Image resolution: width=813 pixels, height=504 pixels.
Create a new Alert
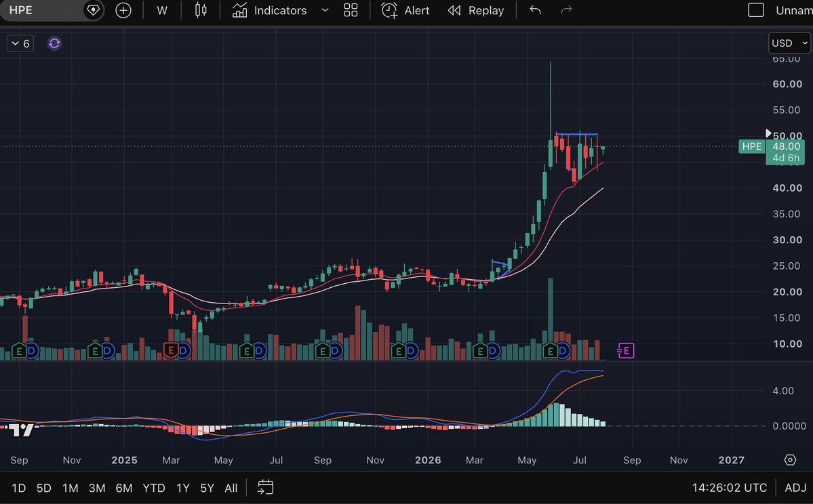point(405,10)
